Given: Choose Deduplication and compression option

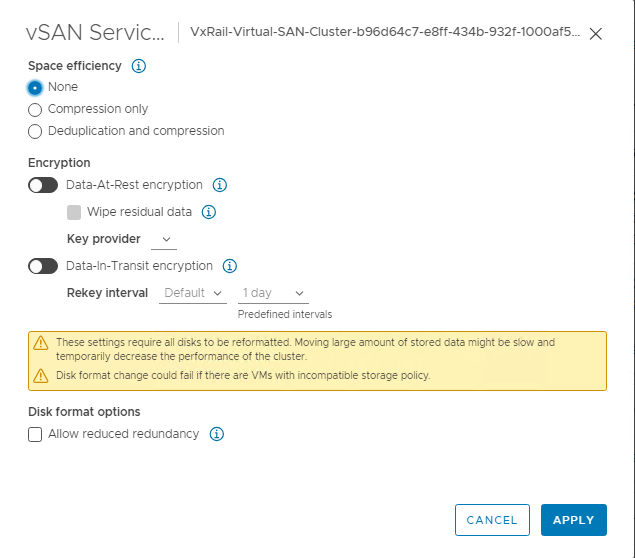Looking at the screenshot, I should (36, 131).
